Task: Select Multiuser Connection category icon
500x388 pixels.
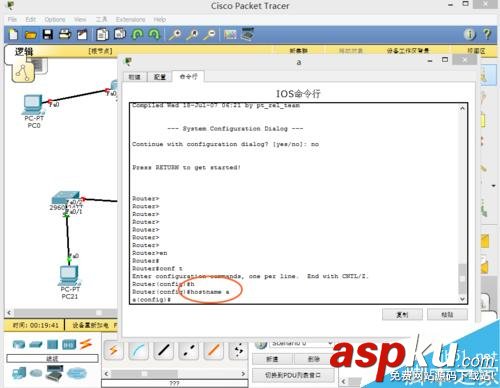Action: coord(77,373)
